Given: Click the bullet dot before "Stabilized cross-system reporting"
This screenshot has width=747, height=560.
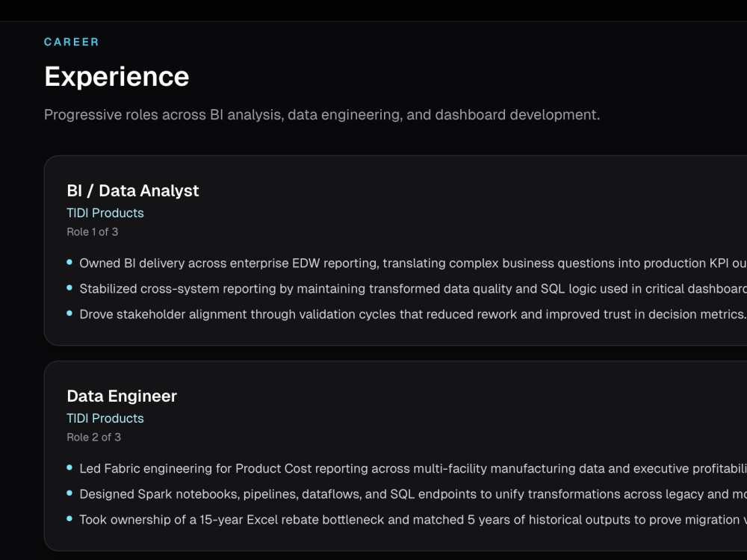Looking at the screenshot, I should click(69, 287).
